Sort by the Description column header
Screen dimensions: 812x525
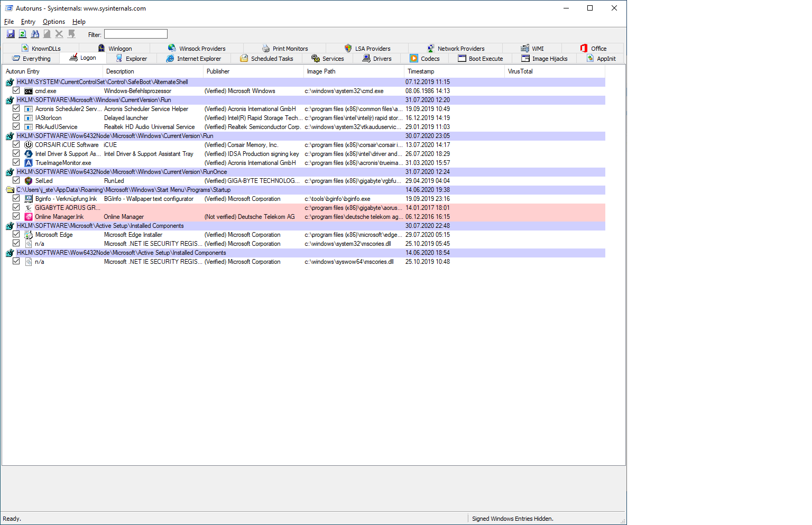[x=153, y=71]
